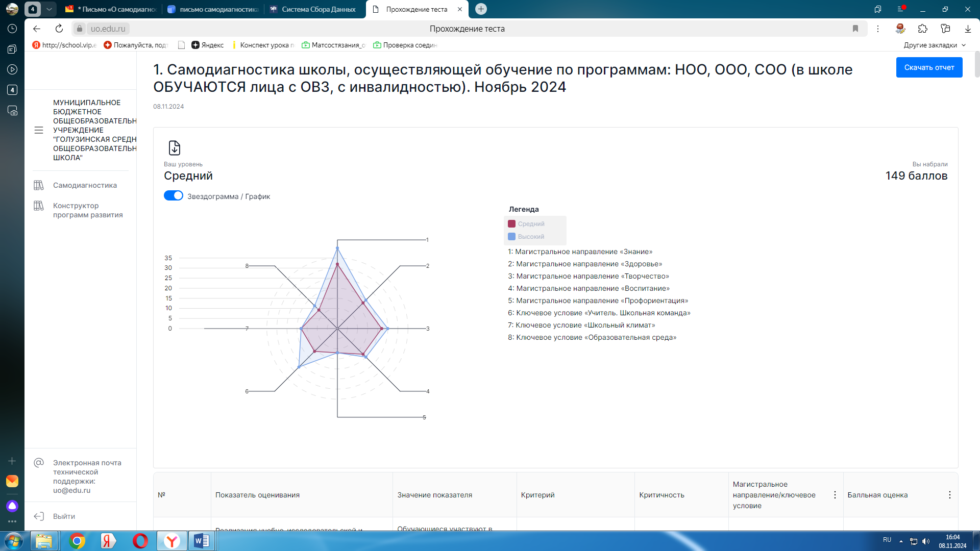Click the Выйти logout link
Image resolution: width=980 pixels, height=551 pixels.
point(64,516)
